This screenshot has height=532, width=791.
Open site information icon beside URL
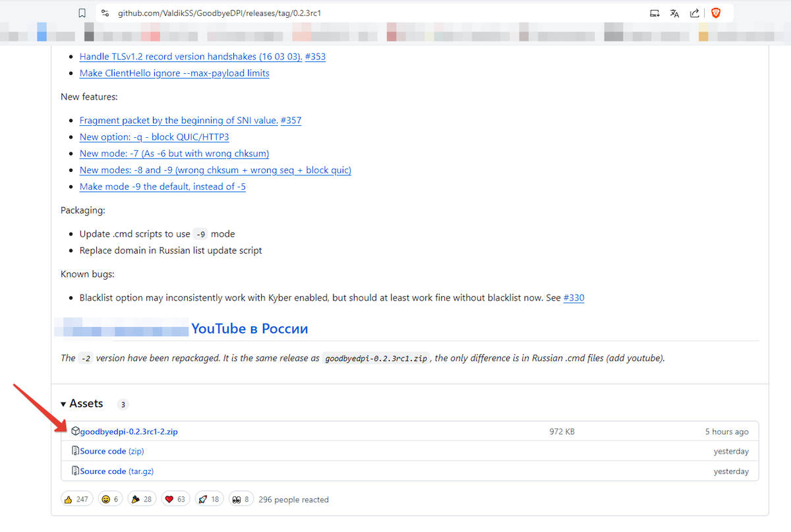pyautogui.click(x=105, y=13)
